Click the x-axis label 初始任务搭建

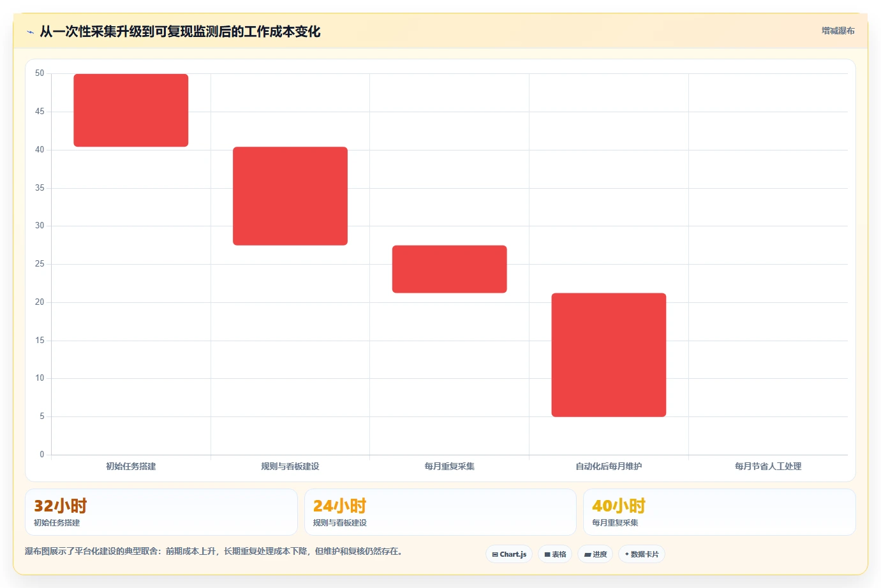[131, 466]
